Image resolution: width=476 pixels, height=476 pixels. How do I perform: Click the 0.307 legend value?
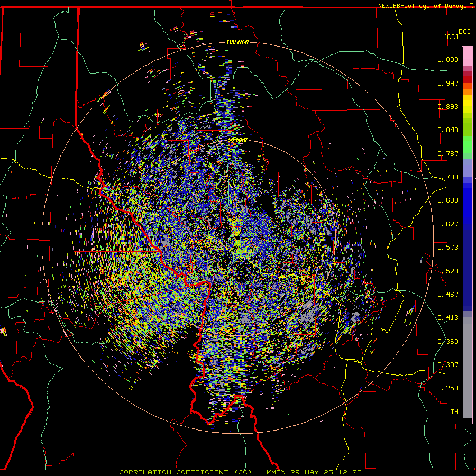click(448, 365)
